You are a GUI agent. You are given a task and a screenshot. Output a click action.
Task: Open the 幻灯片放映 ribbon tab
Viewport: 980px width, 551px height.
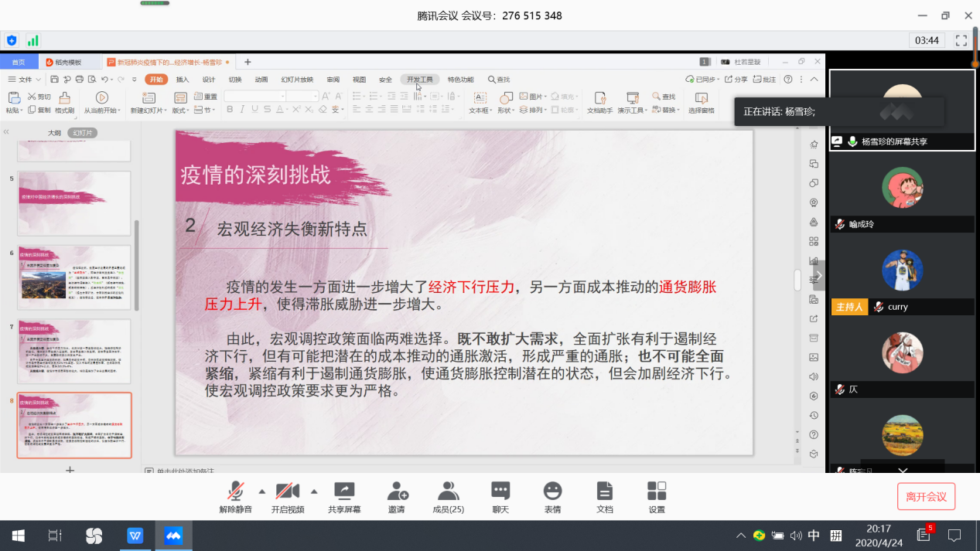(x=297, y=80)
